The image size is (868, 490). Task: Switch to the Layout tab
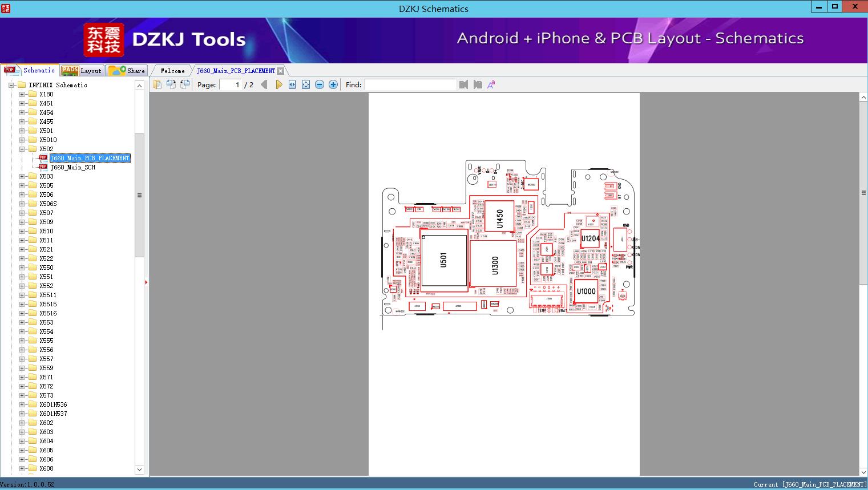[82, 71]
